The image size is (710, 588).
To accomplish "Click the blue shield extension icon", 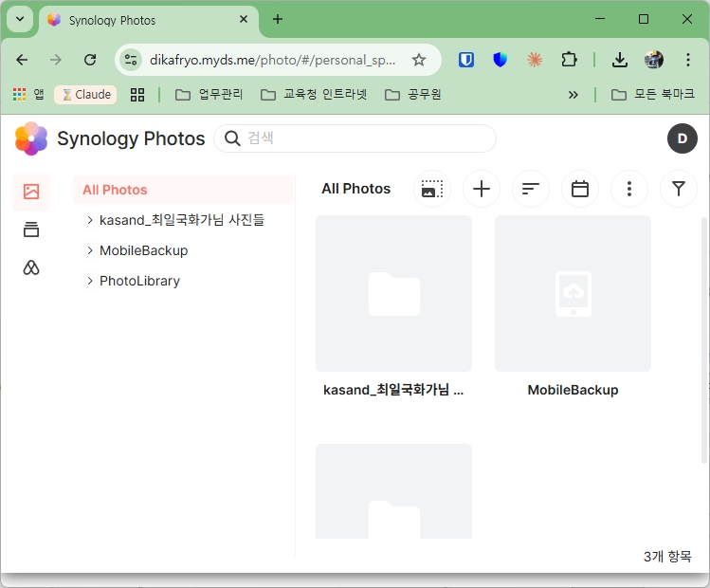I will coord(500,60).
